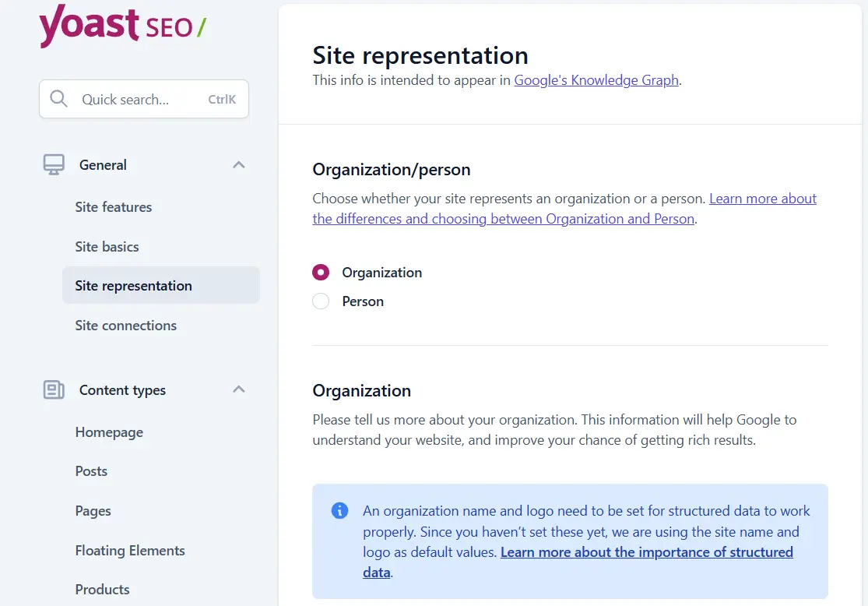The width and height of the screenshot is (868, 606).
Task: Select the Person radio button
Action: 321,301
